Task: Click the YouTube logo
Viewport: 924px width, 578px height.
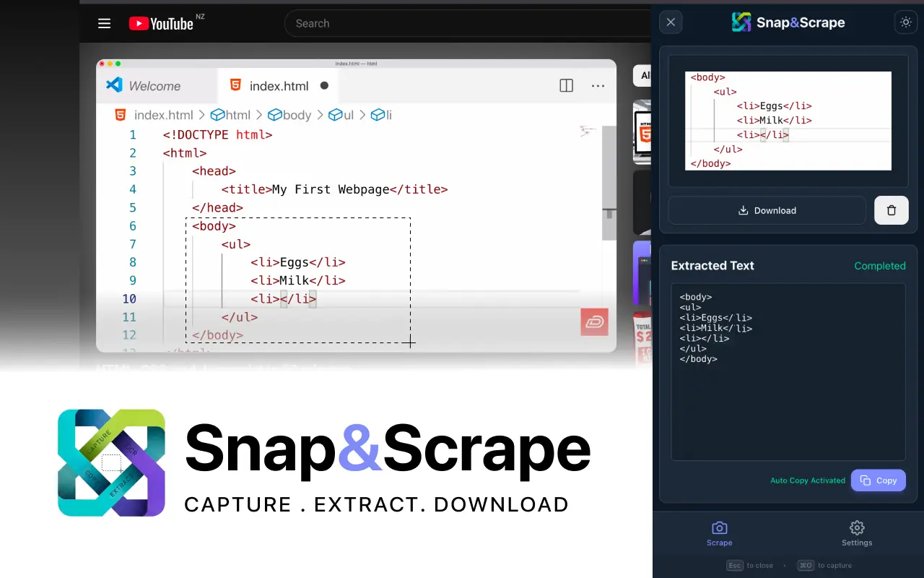Action: pos(162,22)
